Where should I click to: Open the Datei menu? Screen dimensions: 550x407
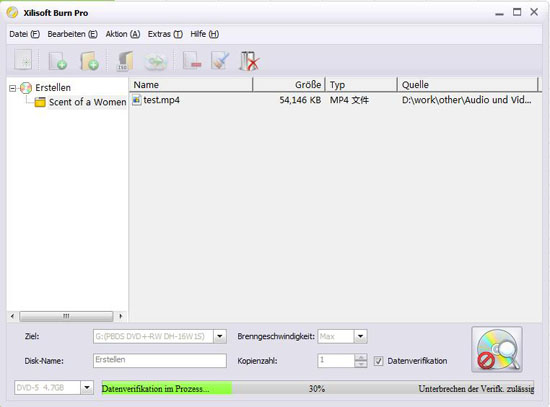click(x=25, y=34)
